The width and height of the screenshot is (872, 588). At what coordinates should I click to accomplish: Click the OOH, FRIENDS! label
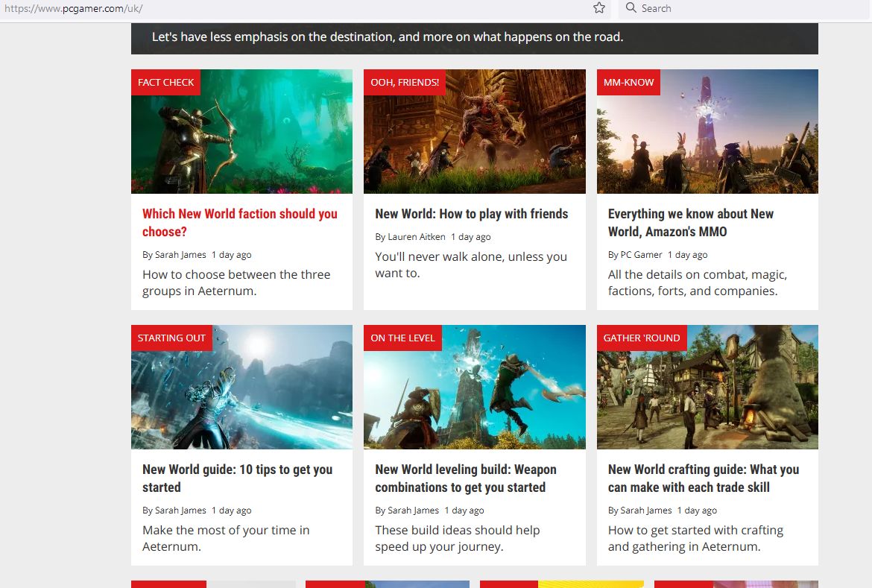405,82
